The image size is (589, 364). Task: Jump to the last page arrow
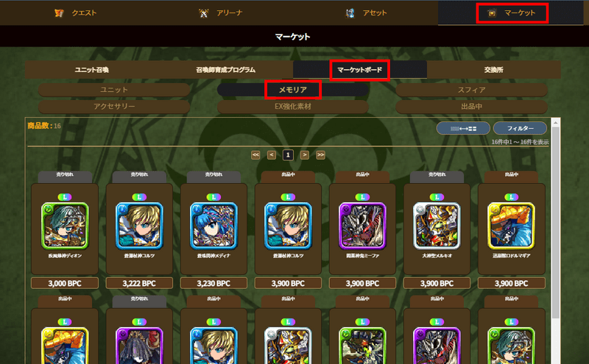tap(320, 155)
